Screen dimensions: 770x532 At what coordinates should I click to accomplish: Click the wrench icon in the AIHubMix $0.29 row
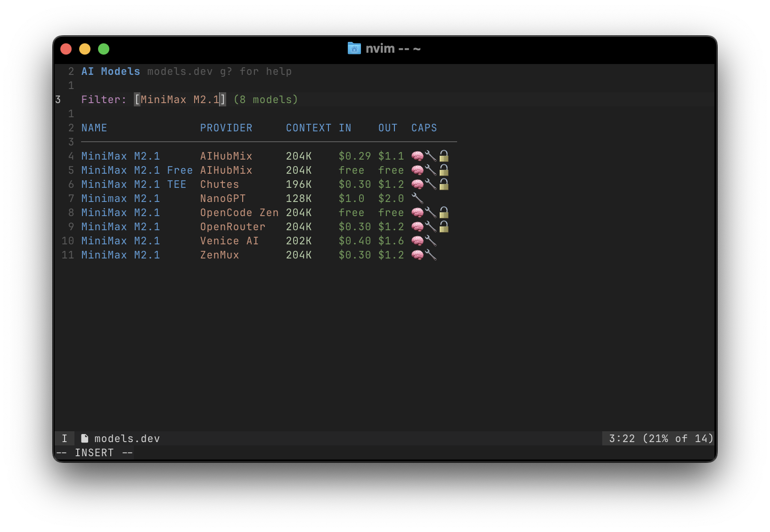(431, 156)
